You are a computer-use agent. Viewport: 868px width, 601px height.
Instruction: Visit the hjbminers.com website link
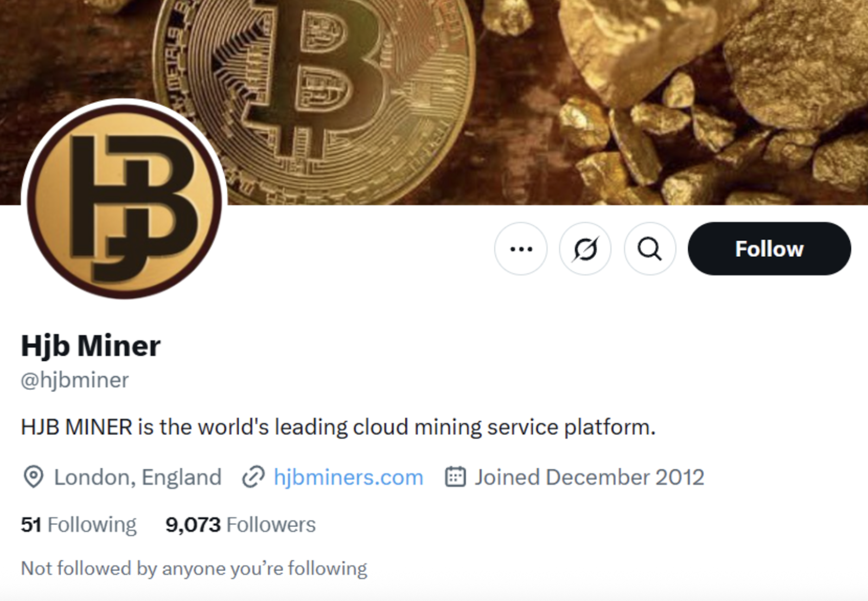click(x=348, y=477)
